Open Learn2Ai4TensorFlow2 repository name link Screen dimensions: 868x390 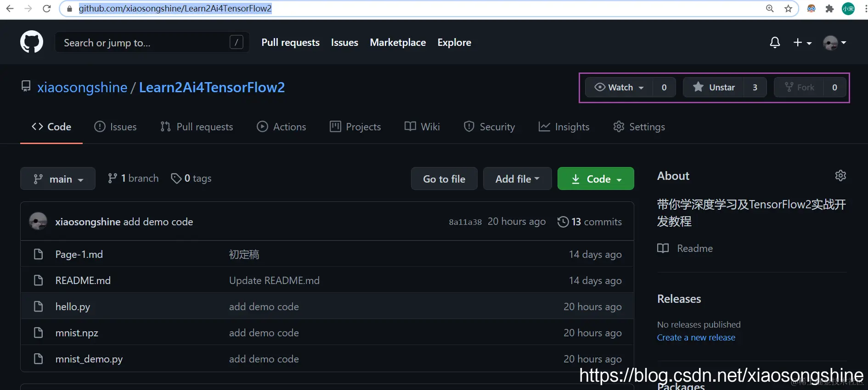click(x=212, y=87)
